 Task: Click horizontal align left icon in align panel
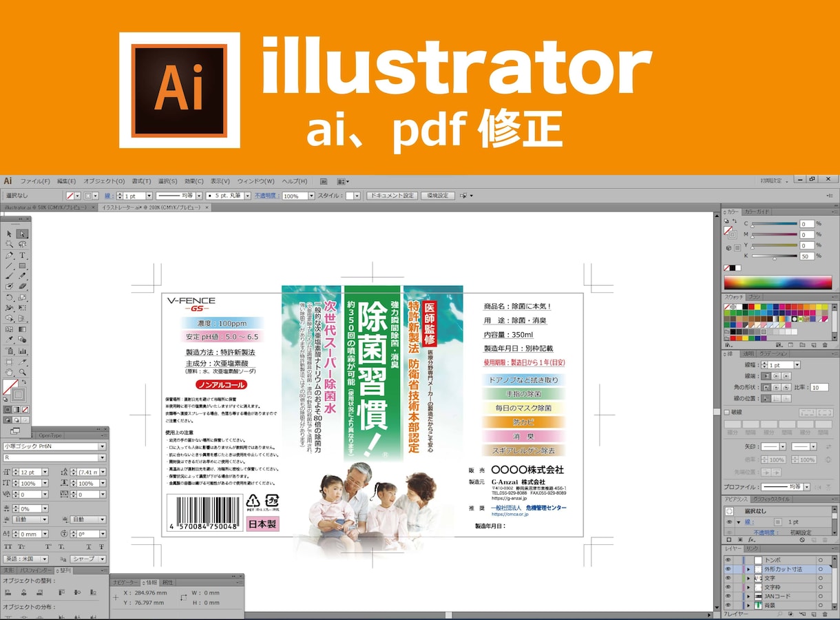(x=8, y=592)
